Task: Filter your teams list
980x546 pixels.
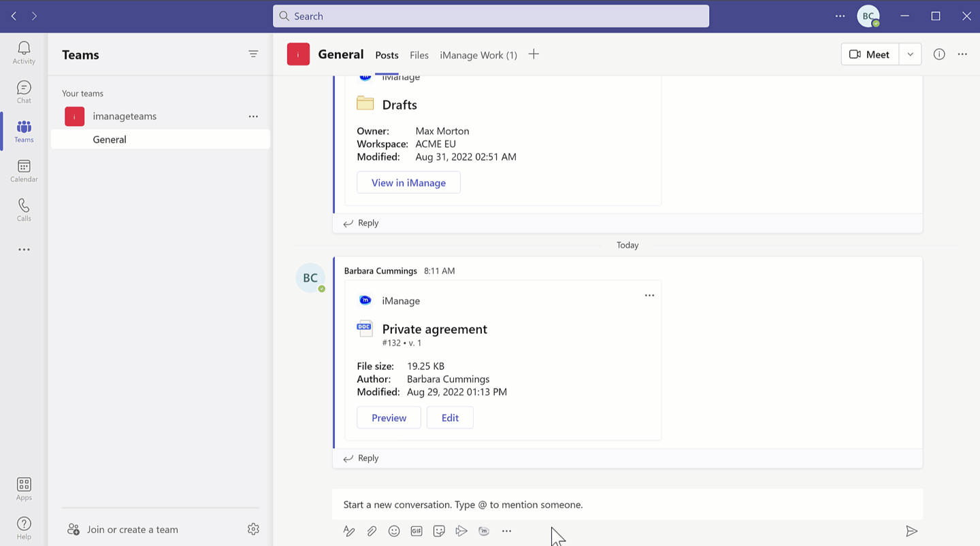Action: click(x=253, y=54)
